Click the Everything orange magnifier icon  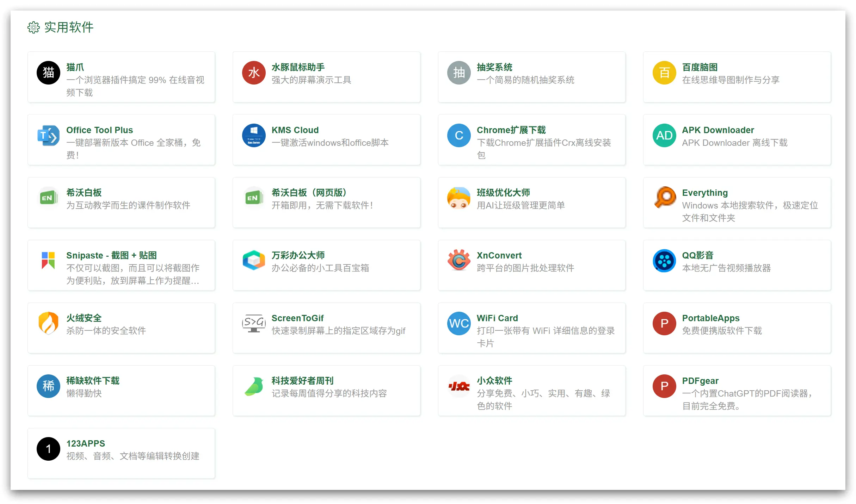664,198
